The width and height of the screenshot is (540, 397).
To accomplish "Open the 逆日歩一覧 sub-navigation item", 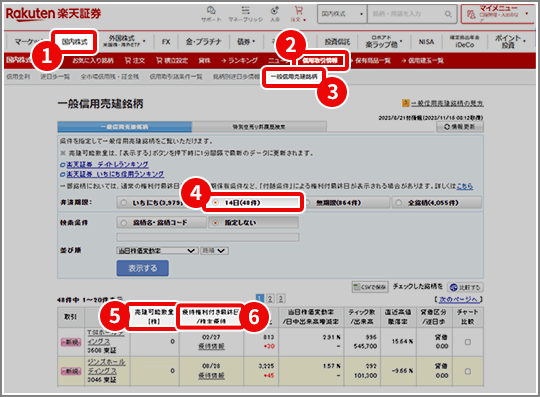I will pyautogui.click(x=55, y=76).
